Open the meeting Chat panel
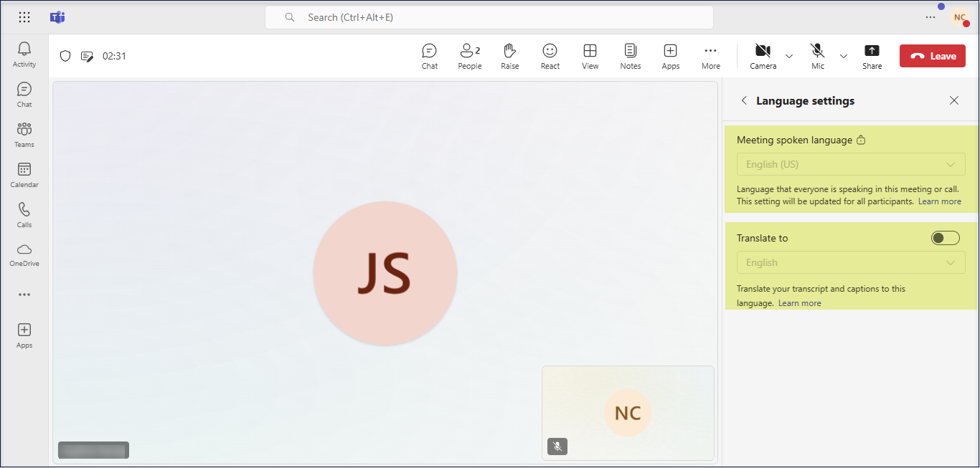The width and height of the screenshot is (980, 468). (x=429, y=56)
